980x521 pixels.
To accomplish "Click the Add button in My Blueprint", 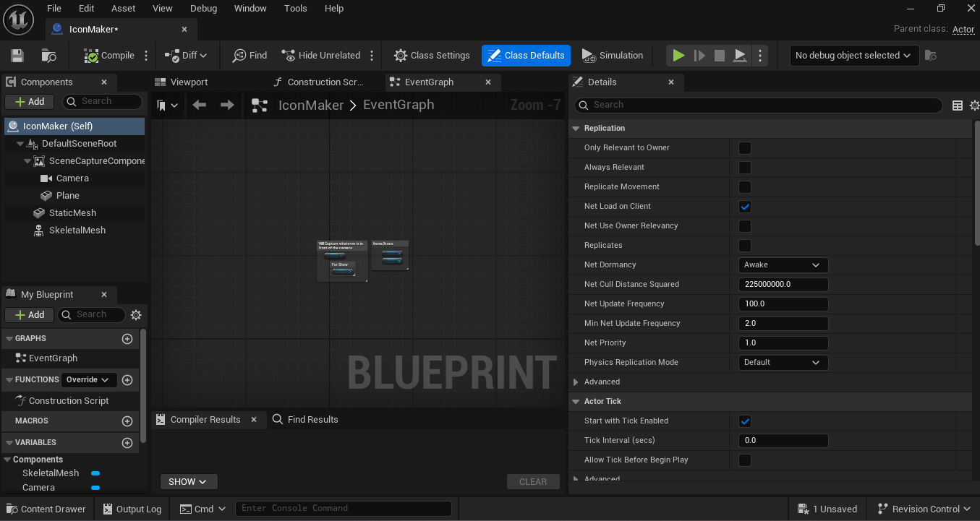I will 30,315.
